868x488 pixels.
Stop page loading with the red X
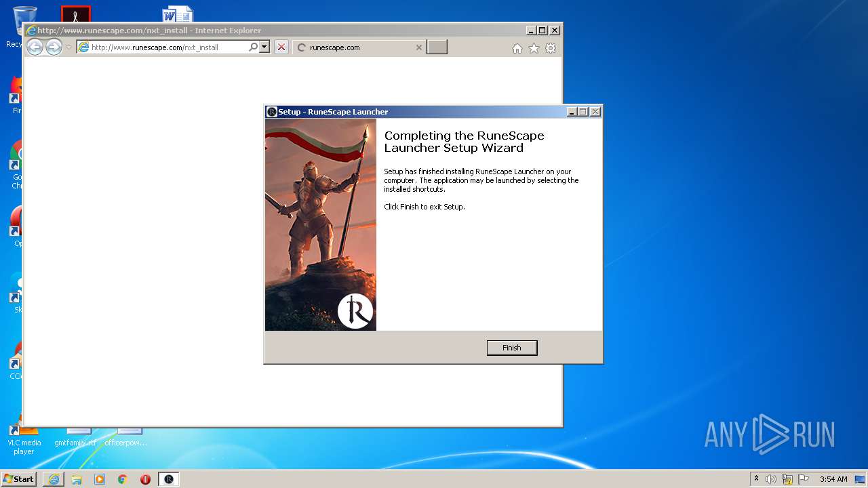click(x=281, y=47)
